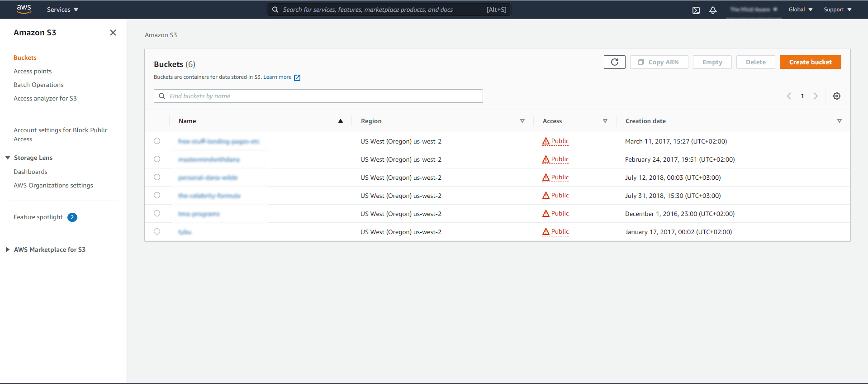Open Access points in sidebar
Image resolution: width=868 pixels, height=384 pixels.
pos(33,71)
